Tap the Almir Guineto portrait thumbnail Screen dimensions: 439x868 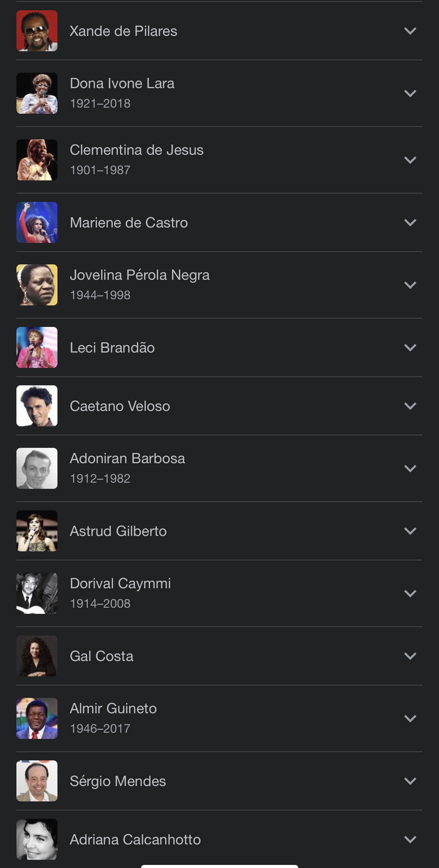coord(37,718)
